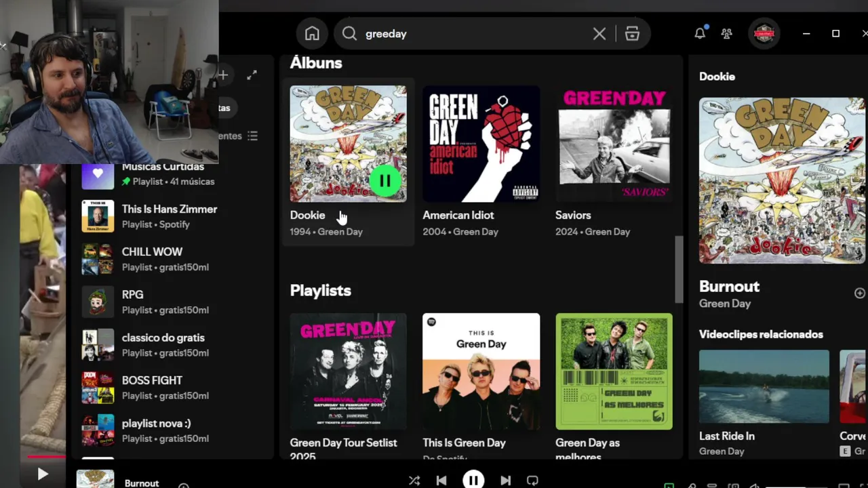Open the Playlists section heading

pos(321,291)
